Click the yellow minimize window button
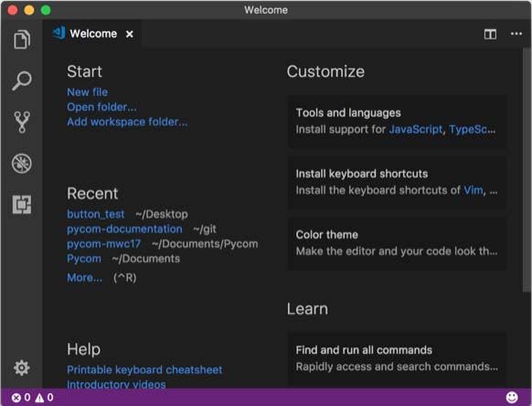The width and height of the screenshot is (532, 406). click(x=29, y=10)
